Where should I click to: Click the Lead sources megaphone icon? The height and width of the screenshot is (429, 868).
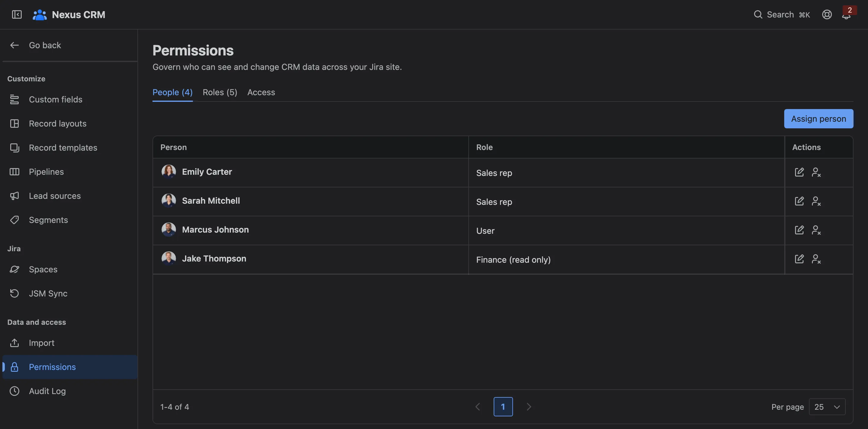pos(14,196)
